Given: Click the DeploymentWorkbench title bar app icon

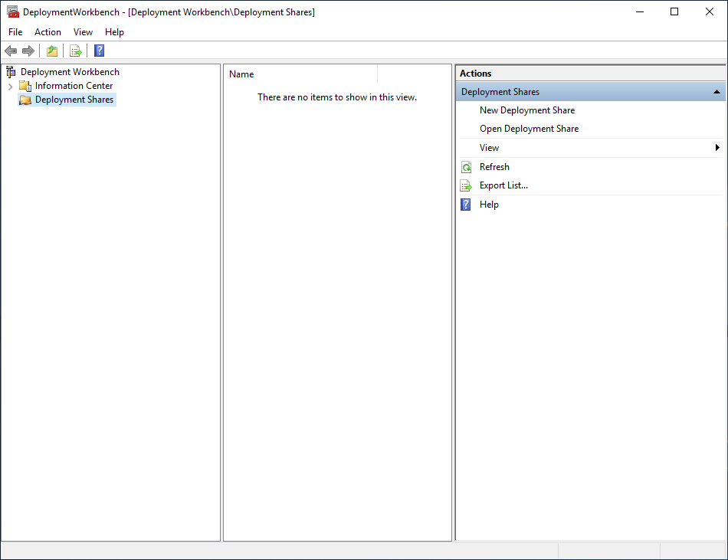Looking at the screenshot, I should pyautogui.click(x=12, y=12).
